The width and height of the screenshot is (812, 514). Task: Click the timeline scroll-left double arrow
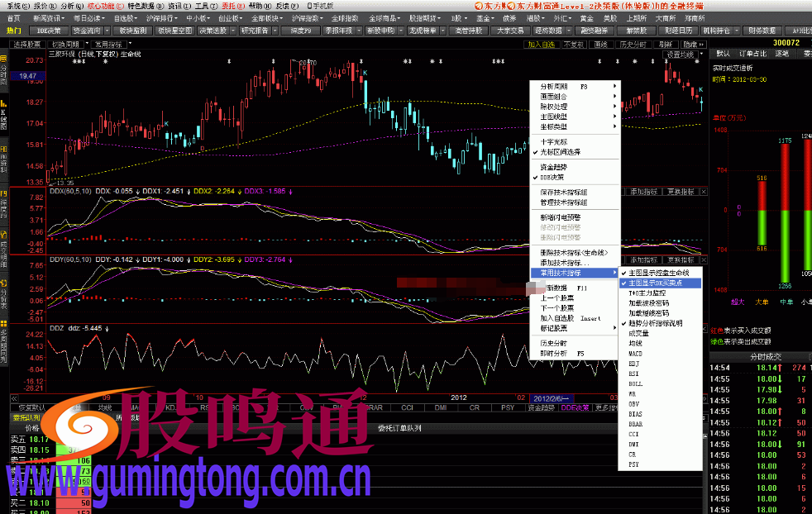pyautogui.click(x=14, y=398)
